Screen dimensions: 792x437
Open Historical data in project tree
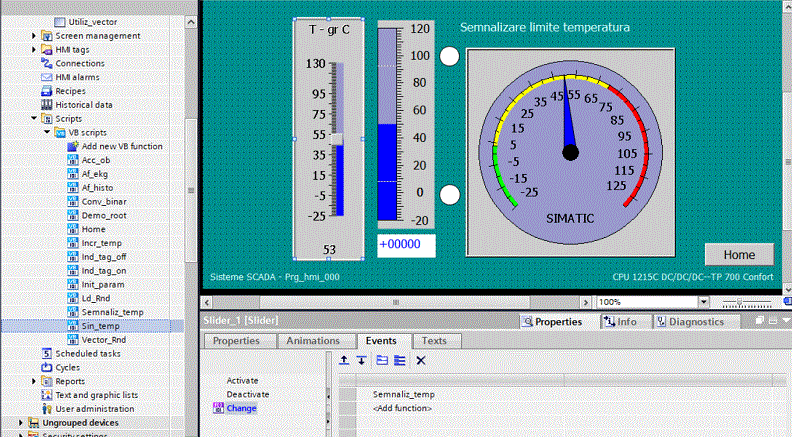(83, 104)
